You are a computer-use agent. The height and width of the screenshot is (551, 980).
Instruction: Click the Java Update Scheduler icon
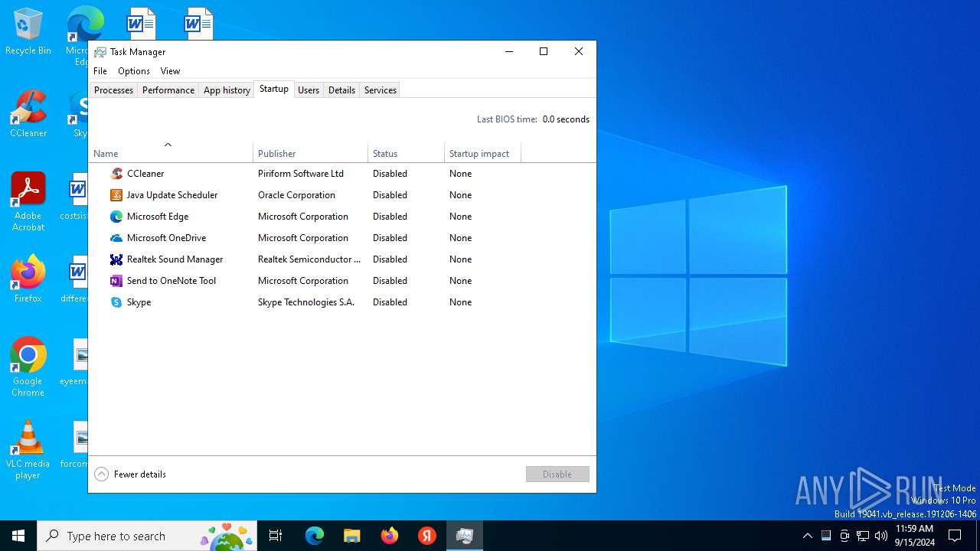116,195
